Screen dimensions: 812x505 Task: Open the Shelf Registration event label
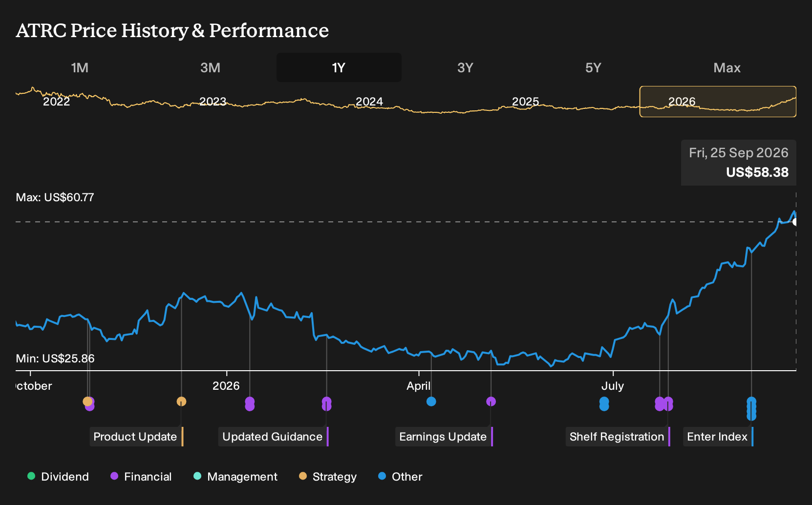618,437
